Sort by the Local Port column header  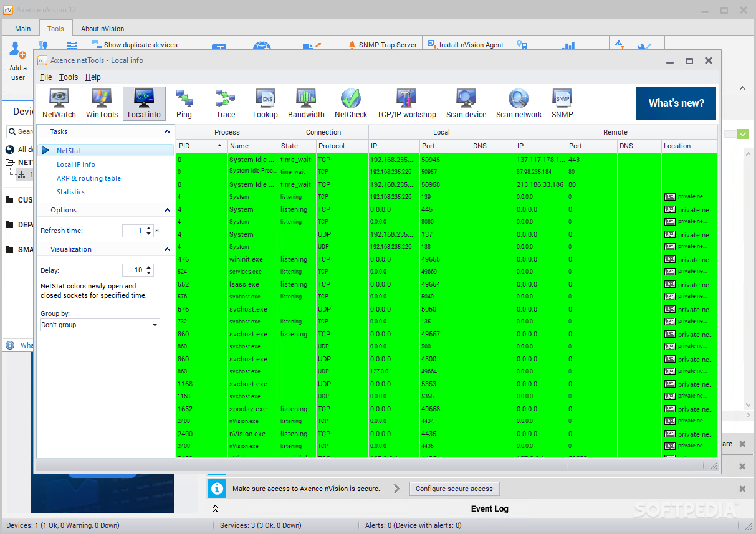[445, 146]
